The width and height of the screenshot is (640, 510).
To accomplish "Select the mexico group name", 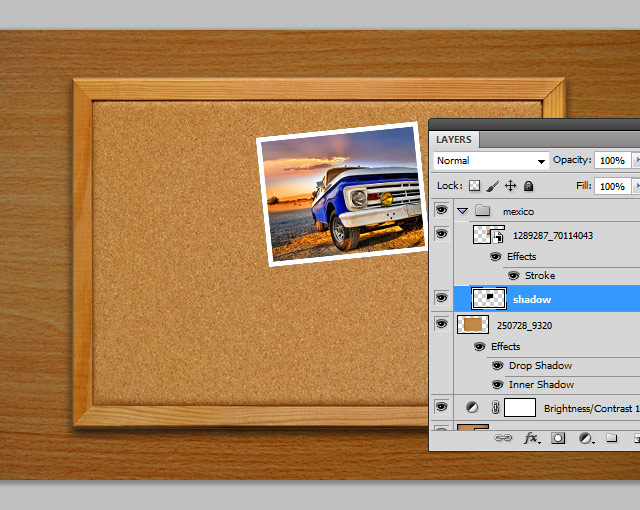I will click(518, 212).
